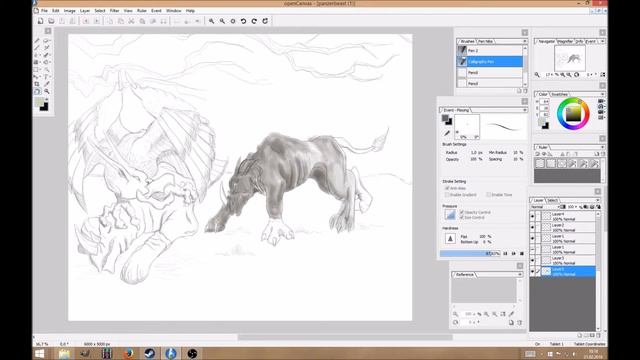Image resolution: width=640 pixels, height=360 pixels.
Task: Open the Ruler panel options arrow
Action: 602,147
